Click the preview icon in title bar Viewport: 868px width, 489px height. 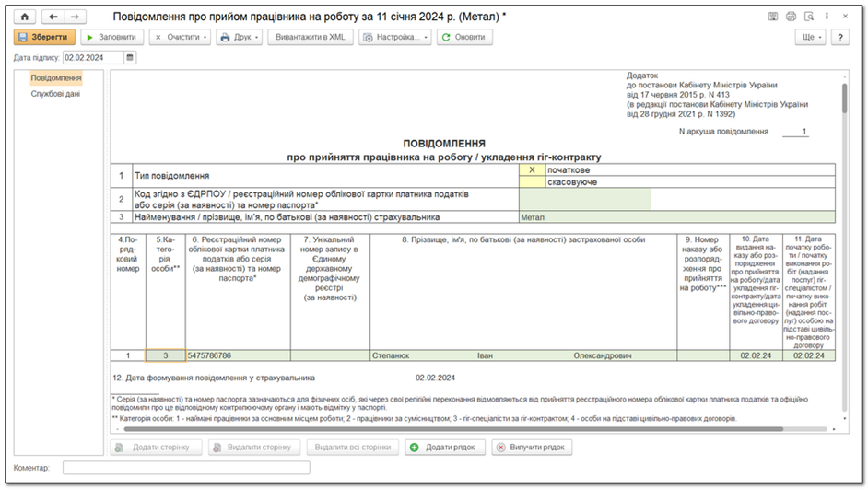pos(808,17)
